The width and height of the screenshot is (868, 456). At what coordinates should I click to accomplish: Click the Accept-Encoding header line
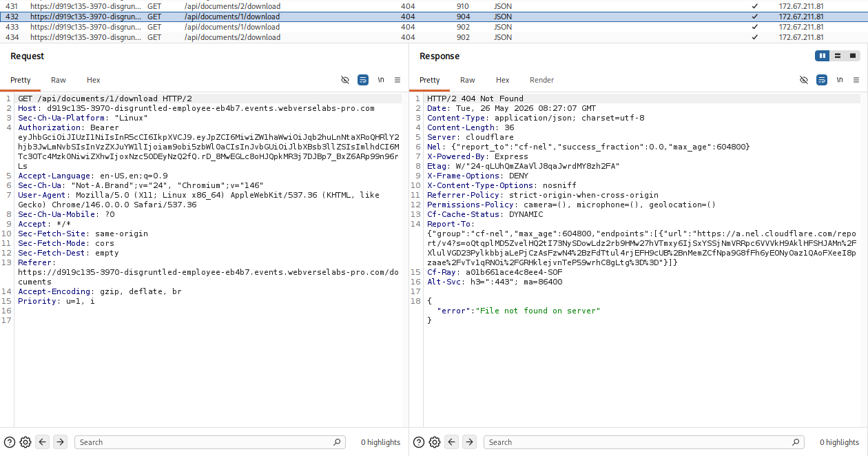coord(100,291)
